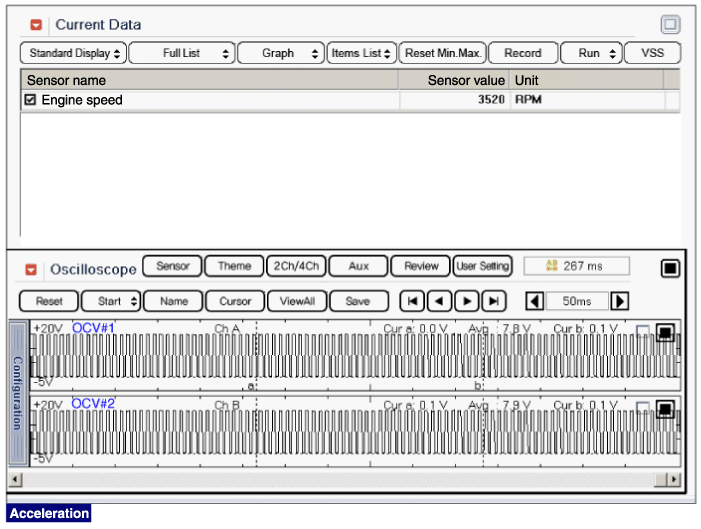Step back one waveform frame

pyautogui.click(x=439, y=301)
